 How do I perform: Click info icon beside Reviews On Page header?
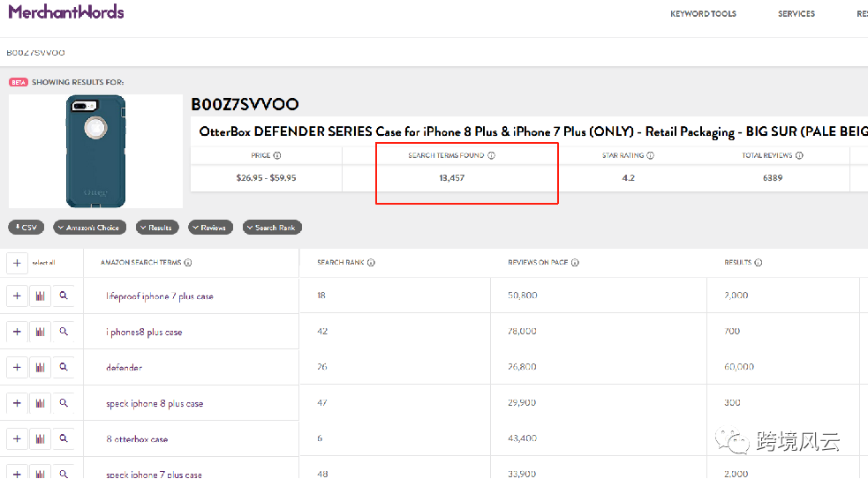(575, 263)
